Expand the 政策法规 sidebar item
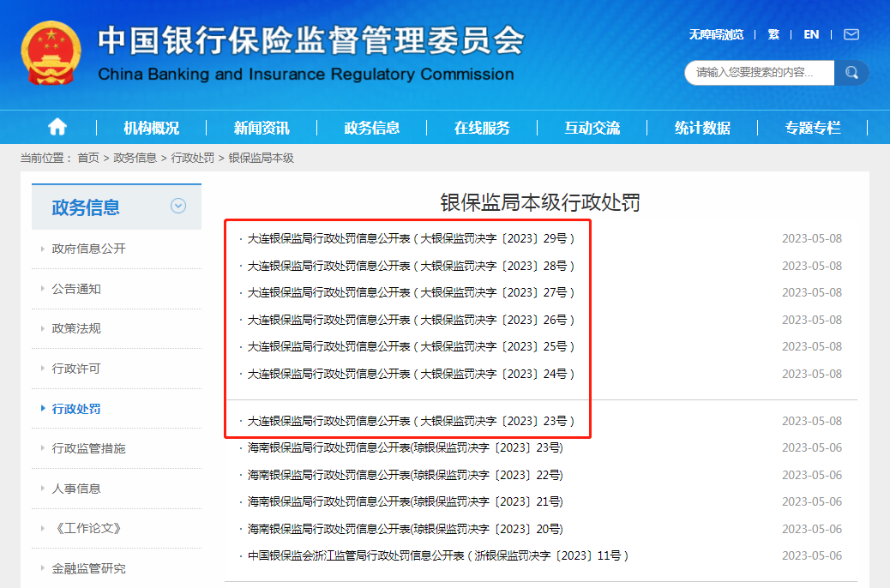The image size is (890, 588). point(76,328)
